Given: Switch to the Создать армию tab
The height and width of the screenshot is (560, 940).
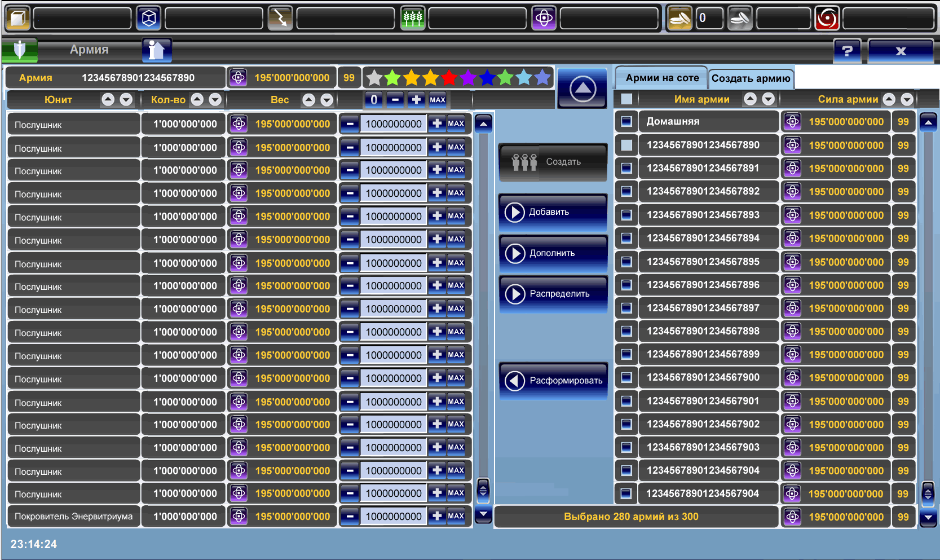Looking at the screenshot, I should (751, 78).
